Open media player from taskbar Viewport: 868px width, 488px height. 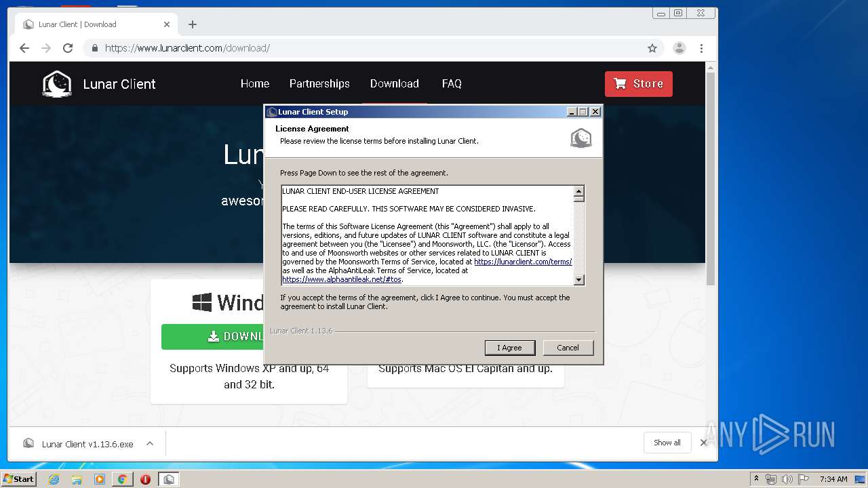(100, 479)
